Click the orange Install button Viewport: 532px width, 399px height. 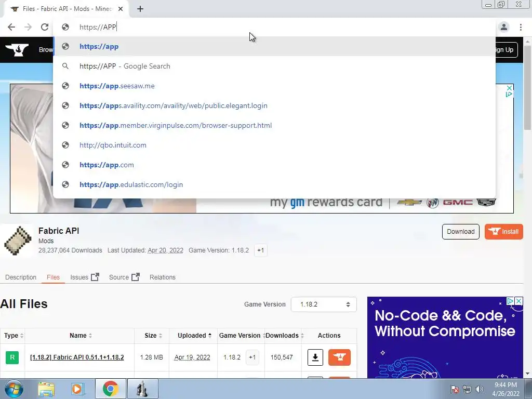pos(503,232)
